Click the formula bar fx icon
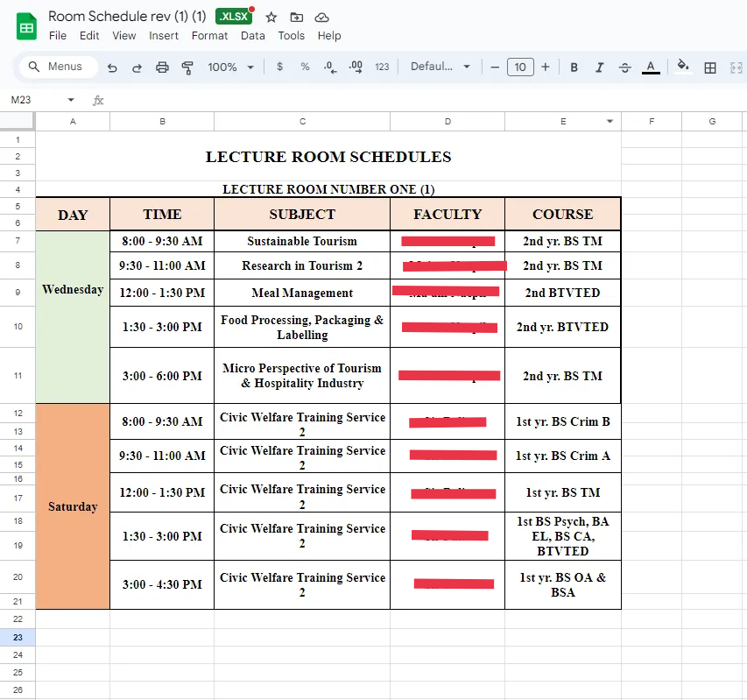The height and width of the screenshot is (700, 747). point(98,100)
